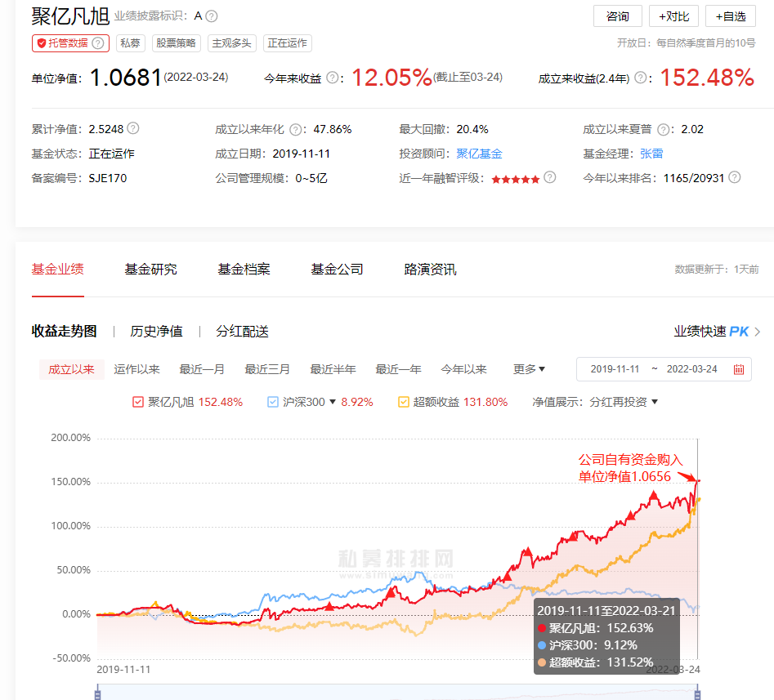Click the 正在运作 tag
This screenshot has width=774, height=700.
click(288, 43)
